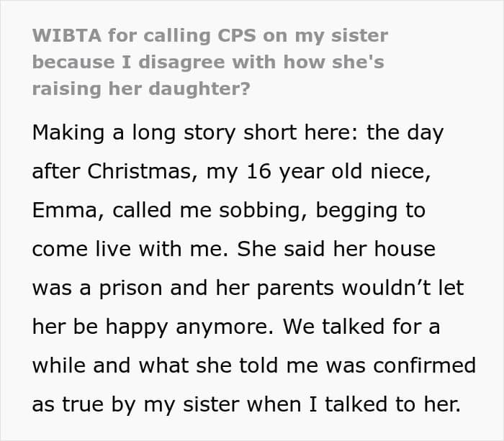This screenshot has height=441, width=504.
Task: Click the word while in the paragraph
Action: [59, 365]
